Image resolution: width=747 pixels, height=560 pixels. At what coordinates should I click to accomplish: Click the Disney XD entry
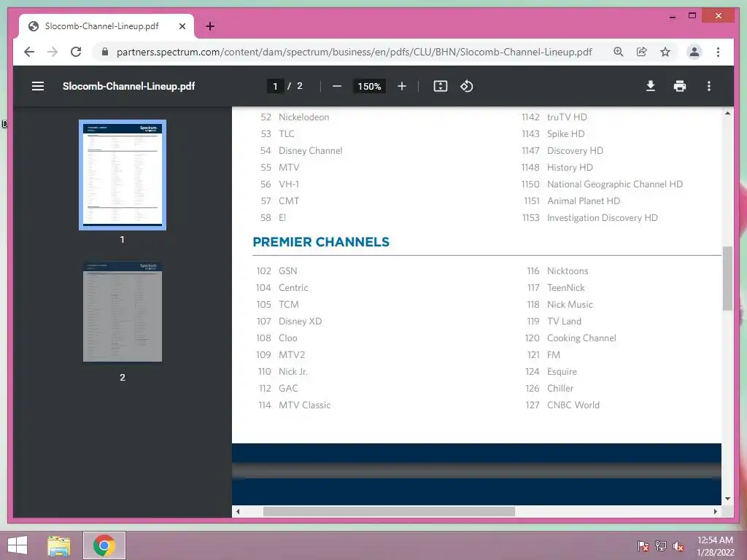(300, 322)
